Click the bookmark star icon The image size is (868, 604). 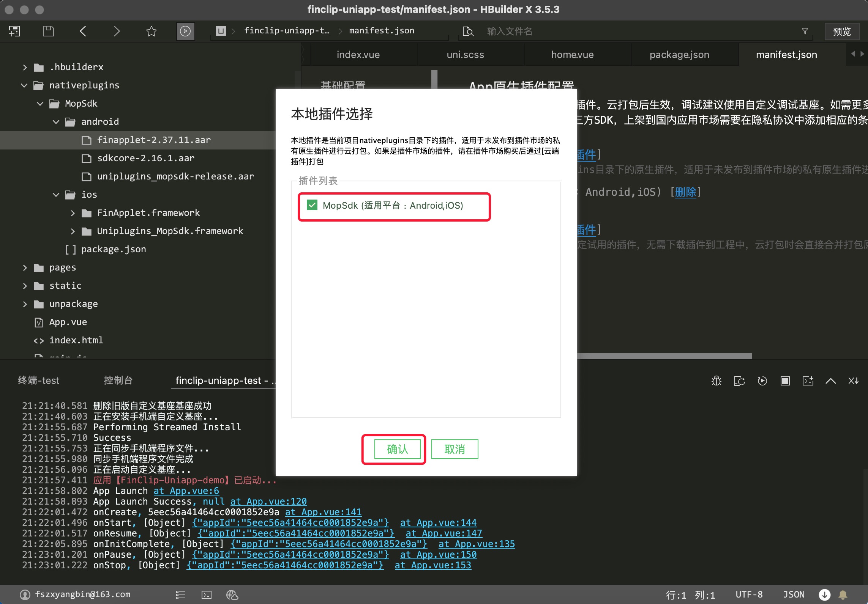[x=151, y=31]
